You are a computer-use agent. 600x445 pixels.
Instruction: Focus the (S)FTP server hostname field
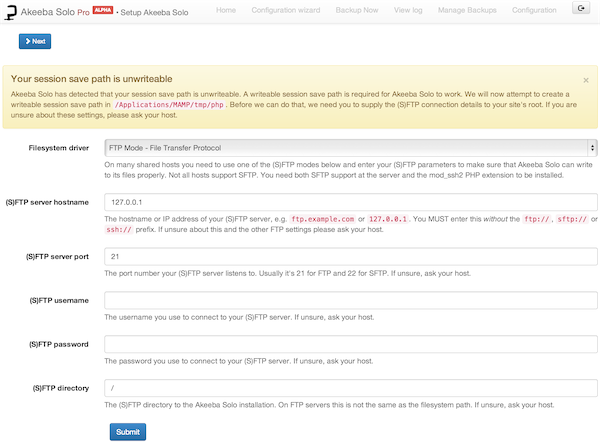point(351,202)
